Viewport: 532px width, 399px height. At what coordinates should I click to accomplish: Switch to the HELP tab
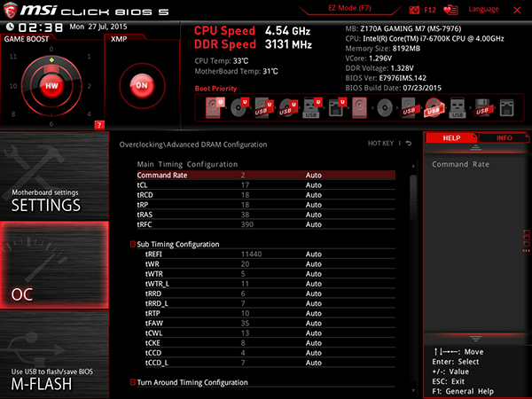point(451,137)
